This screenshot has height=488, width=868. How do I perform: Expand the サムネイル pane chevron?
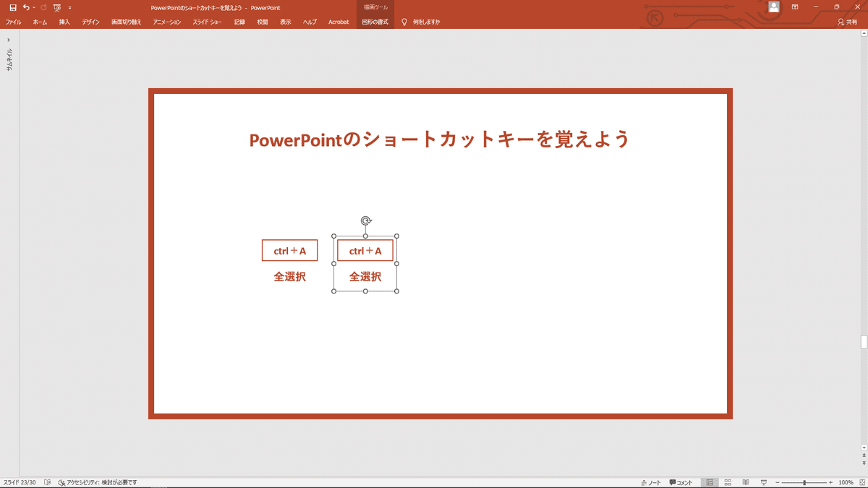[9, 40]
